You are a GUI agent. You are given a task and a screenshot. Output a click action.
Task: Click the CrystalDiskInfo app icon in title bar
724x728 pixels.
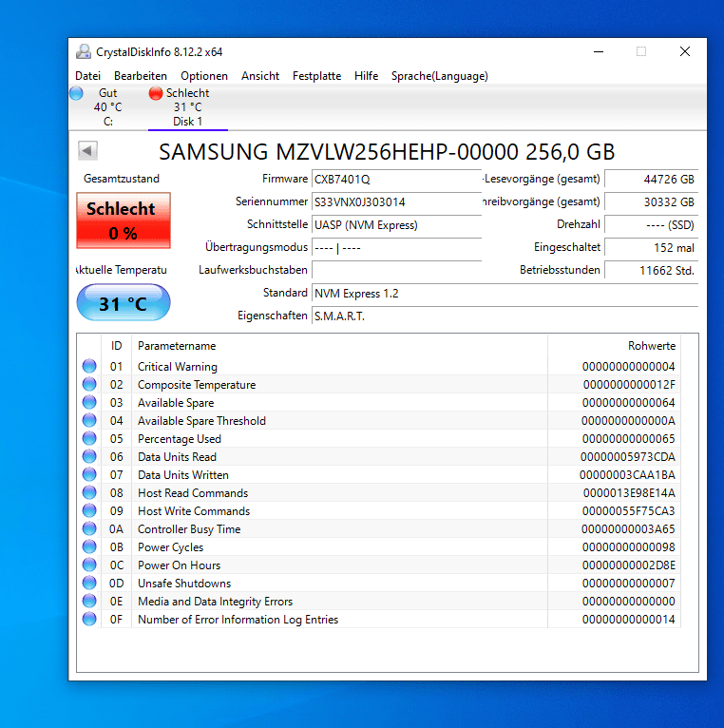pos(84,52)
